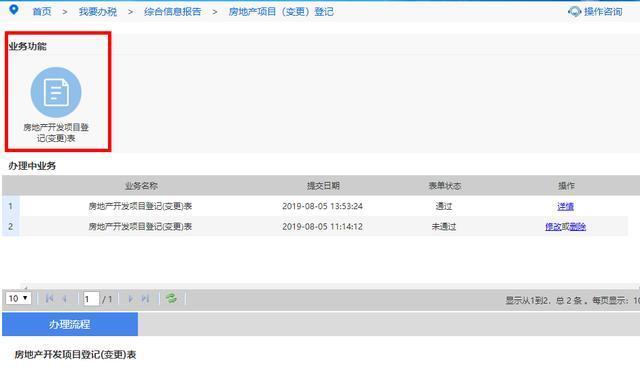The width and height of the screenshot is (640, 383).
Task: Click the page number input field
Action: (x=91, y=299)
